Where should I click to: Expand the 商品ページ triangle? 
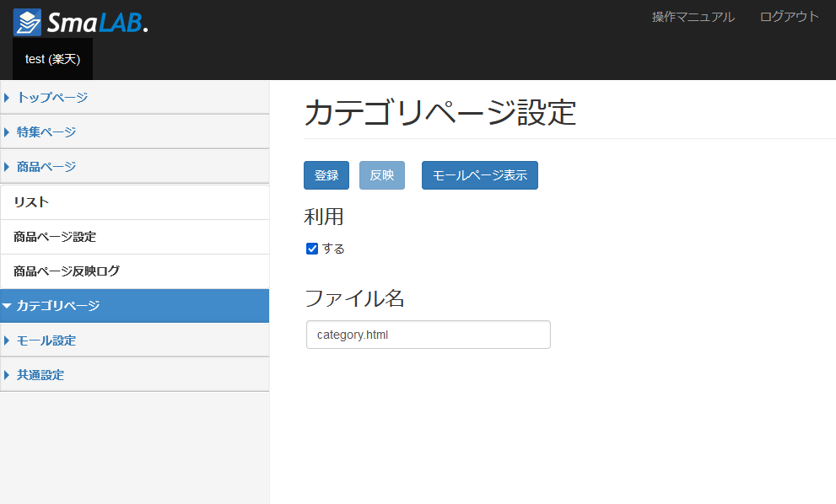tap(7, 167)
